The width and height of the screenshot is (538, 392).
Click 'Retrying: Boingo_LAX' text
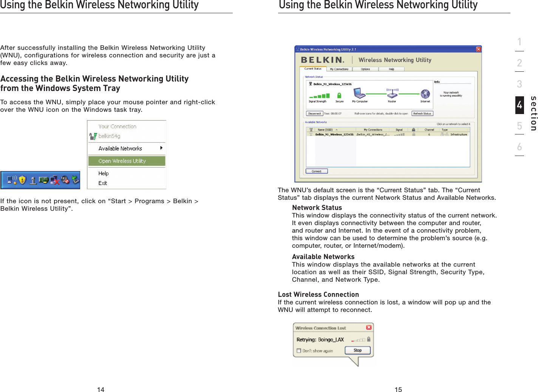[320, 340]
